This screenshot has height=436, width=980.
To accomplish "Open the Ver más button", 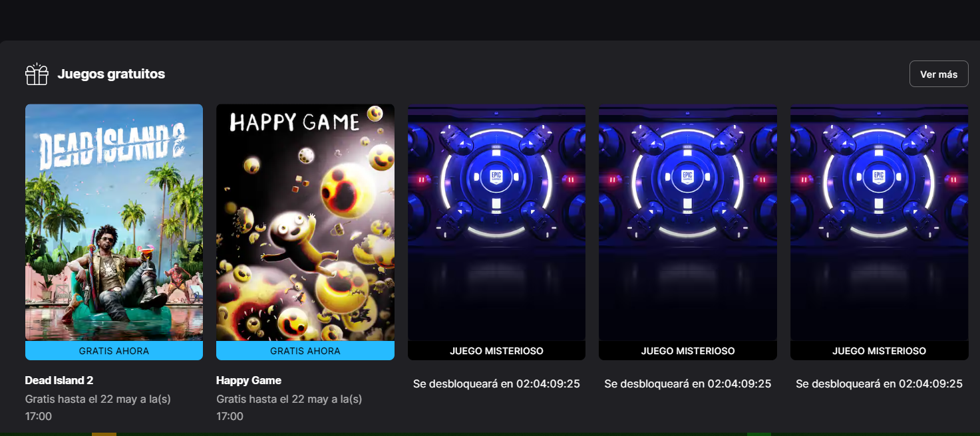I will click(939, 74).
